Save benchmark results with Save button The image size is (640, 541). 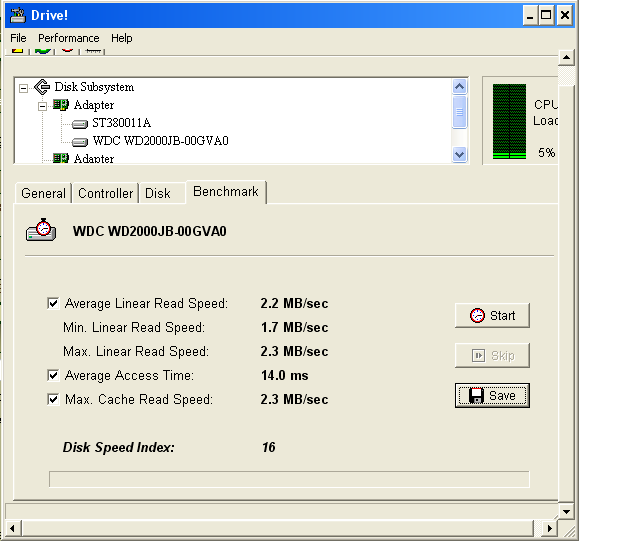492,395
